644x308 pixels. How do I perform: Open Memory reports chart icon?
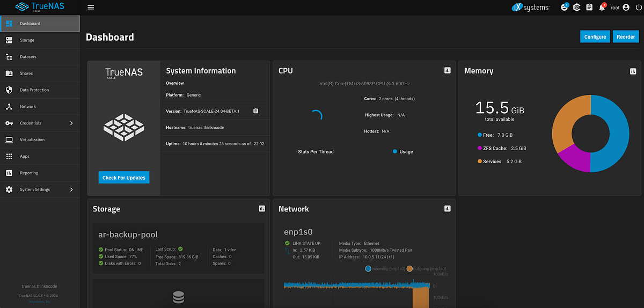click(633, 71)
